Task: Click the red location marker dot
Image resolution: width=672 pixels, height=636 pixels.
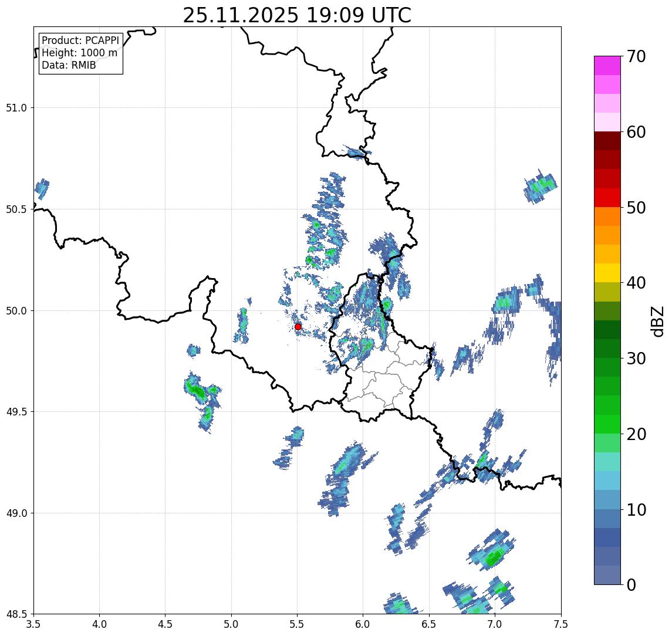Action: point(298,327)
